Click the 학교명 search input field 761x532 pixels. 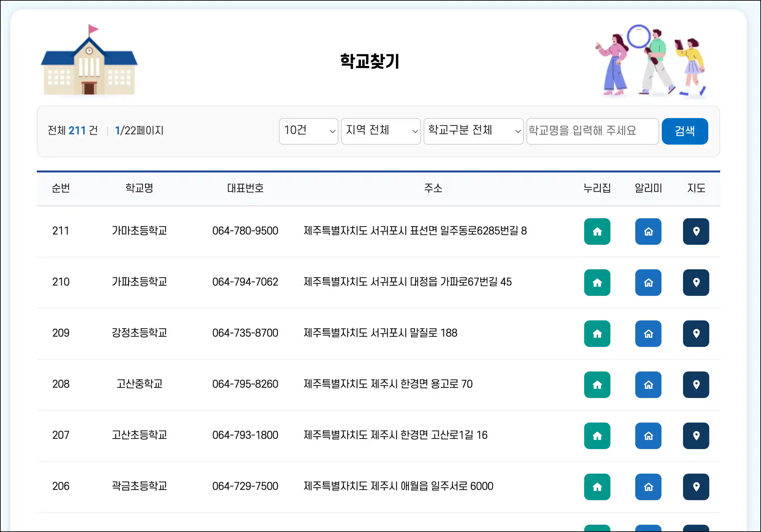(592, 131)
